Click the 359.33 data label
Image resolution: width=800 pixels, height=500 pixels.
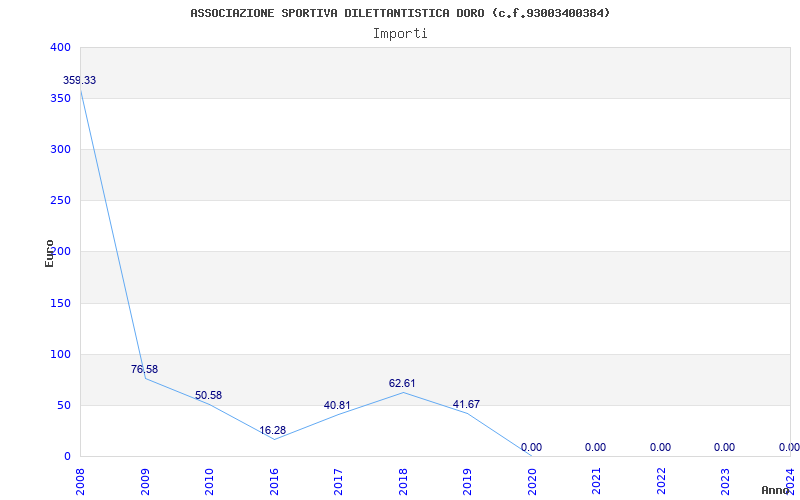pos(79,81)
